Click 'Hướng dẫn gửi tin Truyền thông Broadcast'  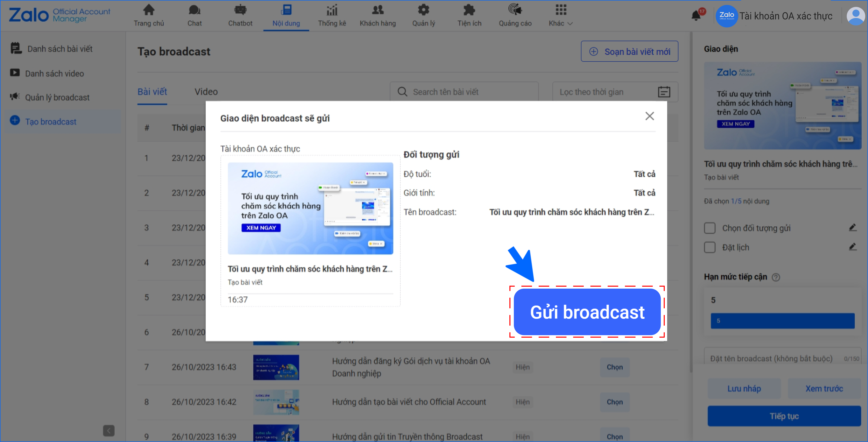point(407,437)
